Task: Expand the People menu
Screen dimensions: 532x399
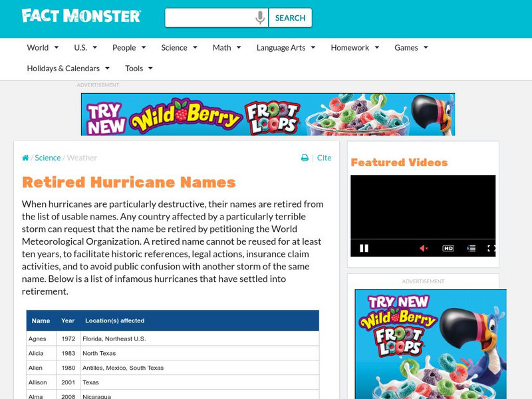Action: (129, 47)
